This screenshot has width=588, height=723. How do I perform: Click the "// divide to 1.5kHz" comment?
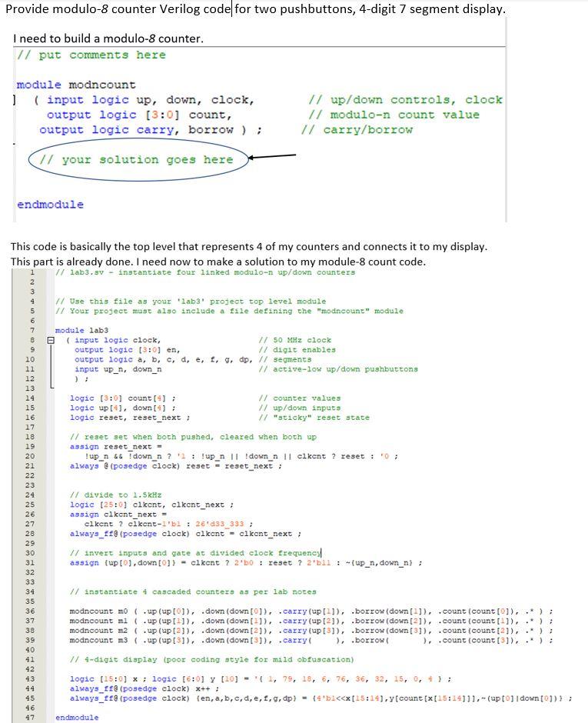[x=115, y=495]
